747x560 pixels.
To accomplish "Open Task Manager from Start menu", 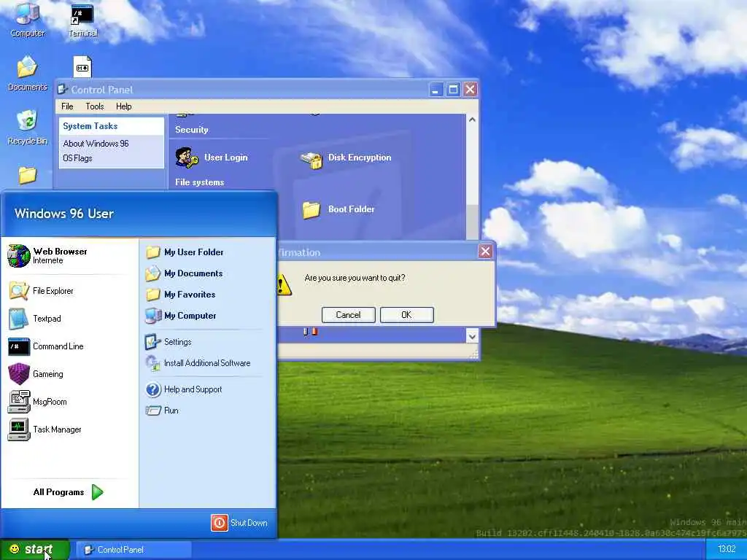I will point(69,429).
